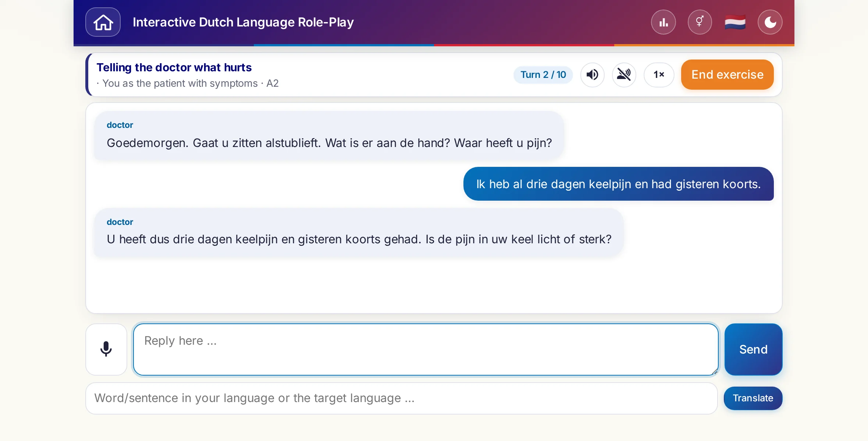Click doctor's message starting 'Goedemorgen'
This screenshot has height=441, width=868.
click(x=329, y=135)
